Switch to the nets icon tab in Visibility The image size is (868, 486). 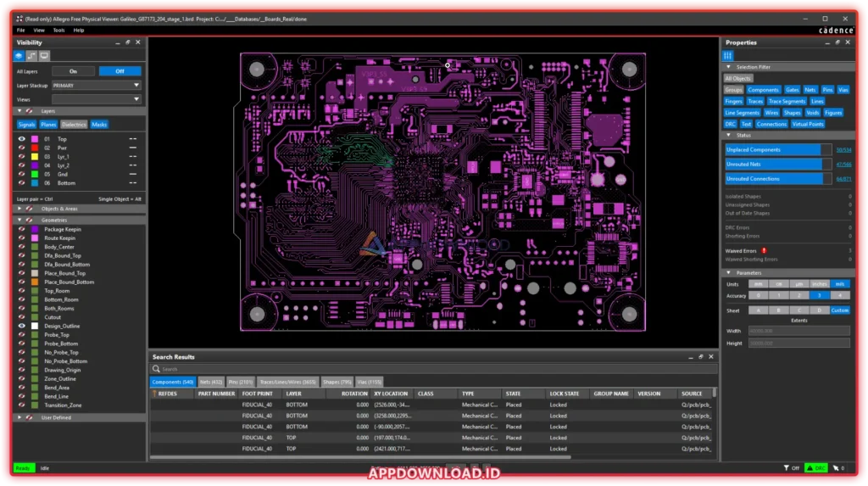(x=31, y=56)
